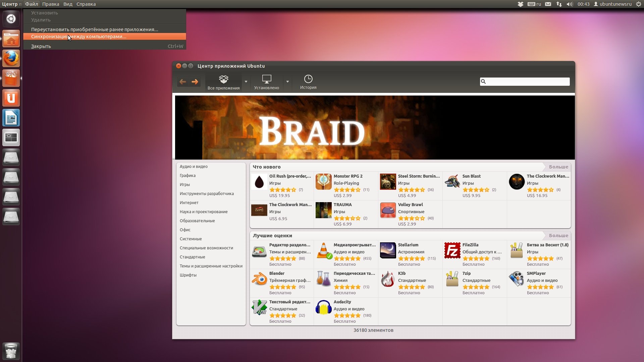This screenshot has width=644, height=362.
Task: Open the sound volume indicator
Action: coord(570,4)
